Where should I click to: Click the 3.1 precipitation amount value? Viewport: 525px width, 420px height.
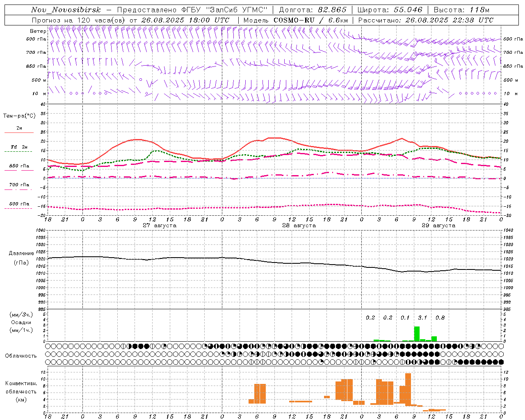tap(422, 318)
